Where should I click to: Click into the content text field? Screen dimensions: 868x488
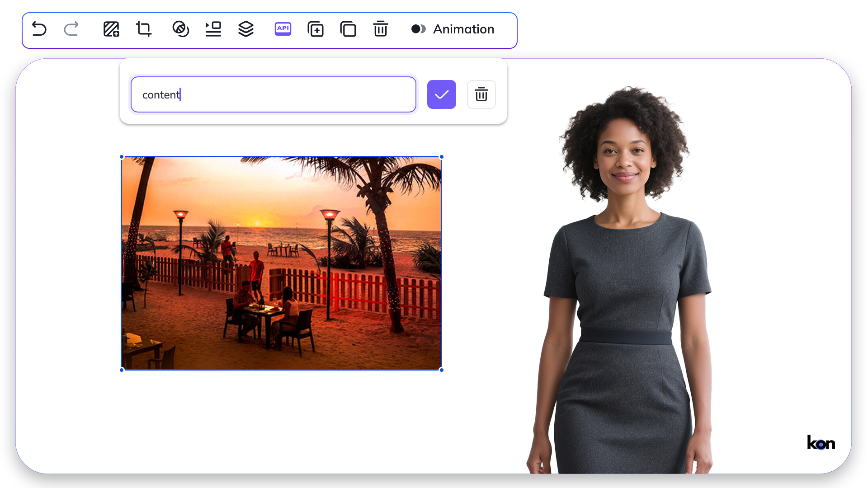pyautogui.click(x=273, y=94)
